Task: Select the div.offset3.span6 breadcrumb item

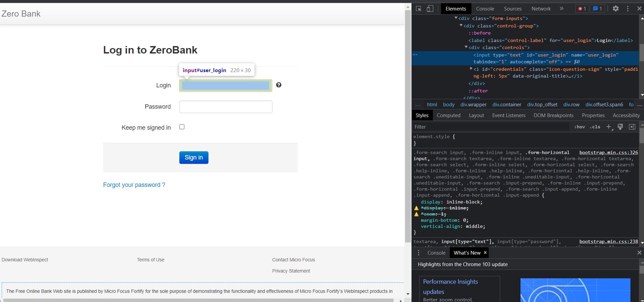Action: click(604, 105)
